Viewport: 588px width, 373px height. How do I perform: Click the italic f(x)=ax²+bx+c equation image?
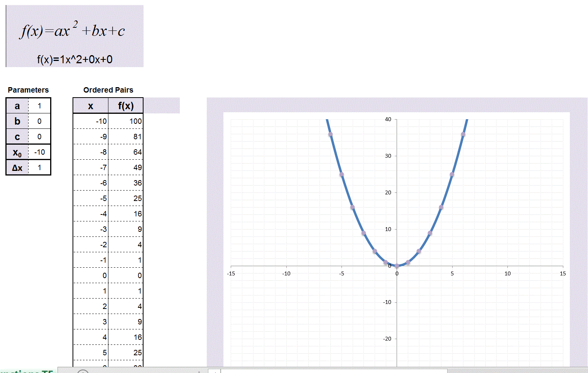pos(73,30)
